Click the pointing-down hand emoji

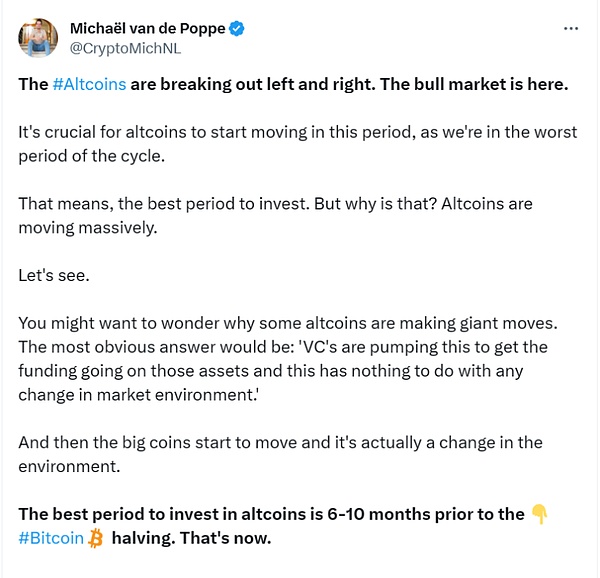539,514
